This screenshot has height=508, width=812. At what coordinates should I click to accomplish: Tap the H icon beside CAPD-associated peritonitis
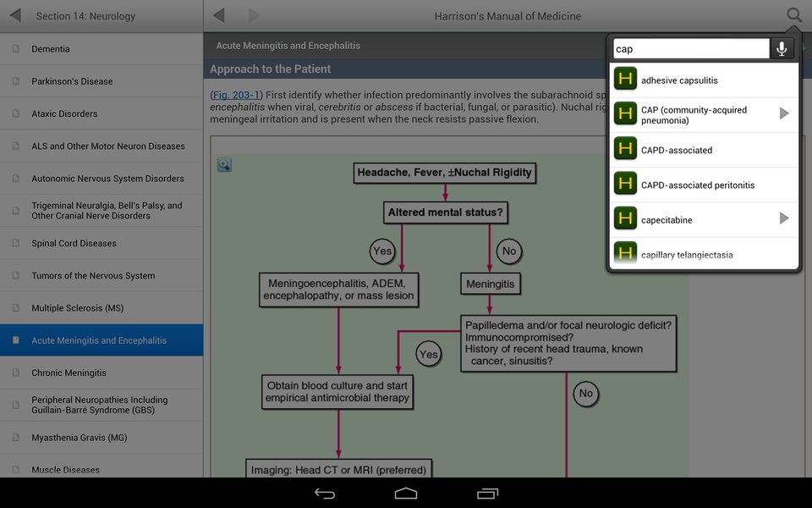tap(625, 184)
